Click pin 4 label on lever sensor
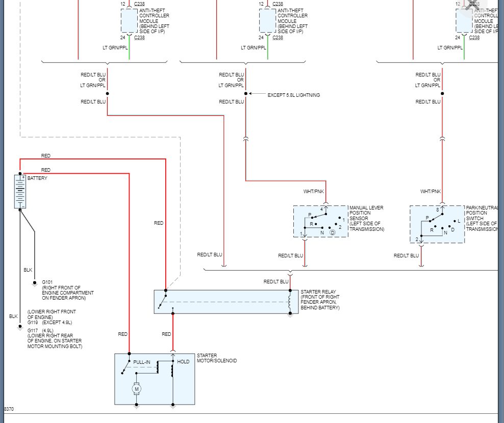 [x=321, y=209]
